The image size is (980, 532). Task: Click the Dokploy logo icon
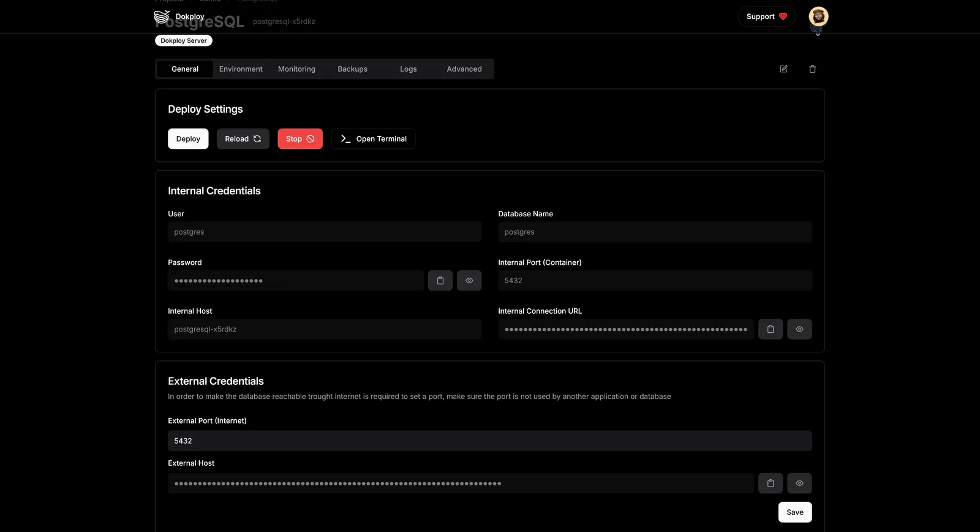162,17
